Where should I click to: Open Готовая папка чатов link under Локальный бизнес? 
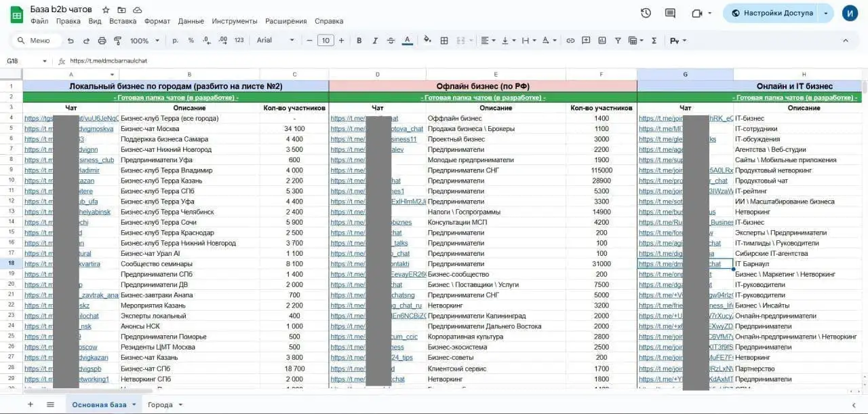(175, 98)
